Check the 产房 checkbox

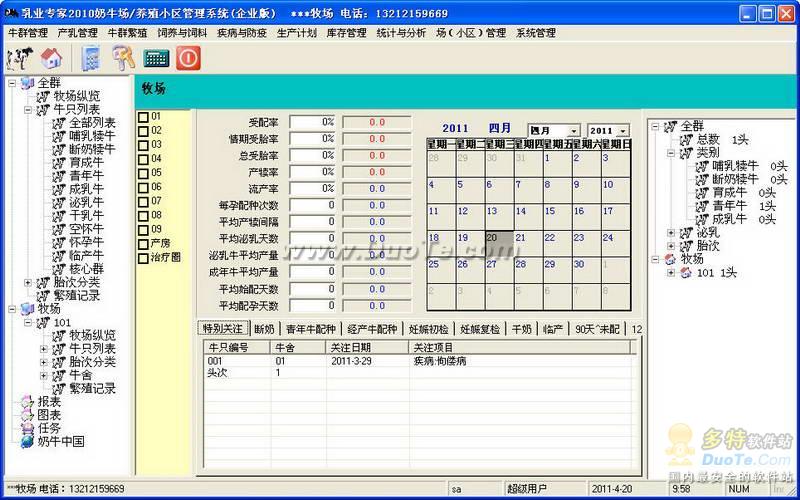click(x=143, y=244)
